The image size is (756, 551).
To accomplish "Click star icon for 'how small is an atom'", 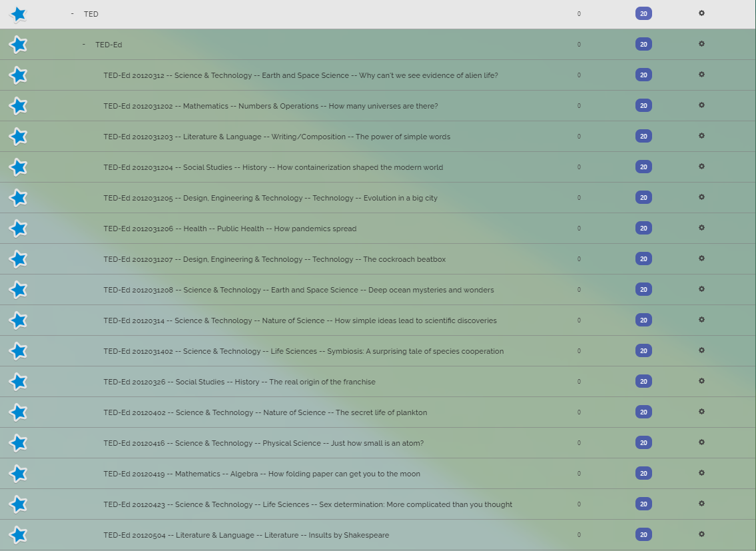I will 19,443.
